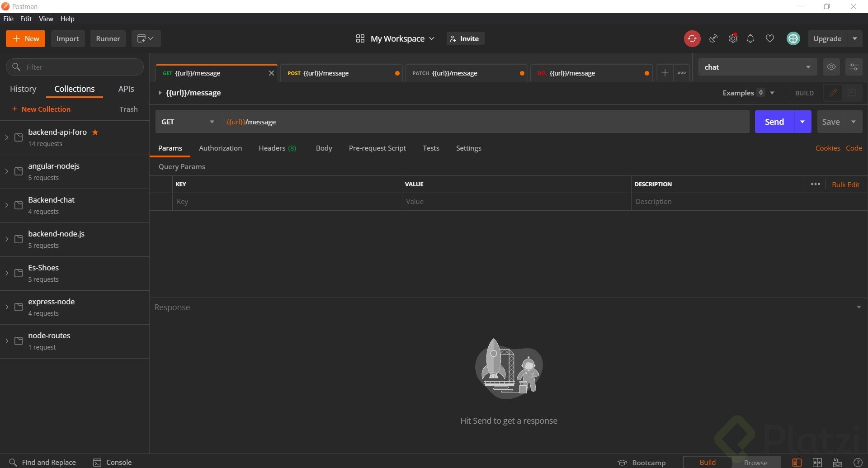The image size is (868, 468).
Task: Click the Bulk Edit link
Action: [x=845, y=184]
